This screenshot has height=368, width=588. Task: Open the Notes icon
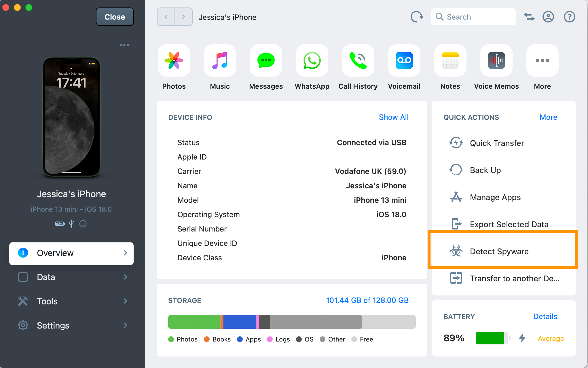pos(450,60)
